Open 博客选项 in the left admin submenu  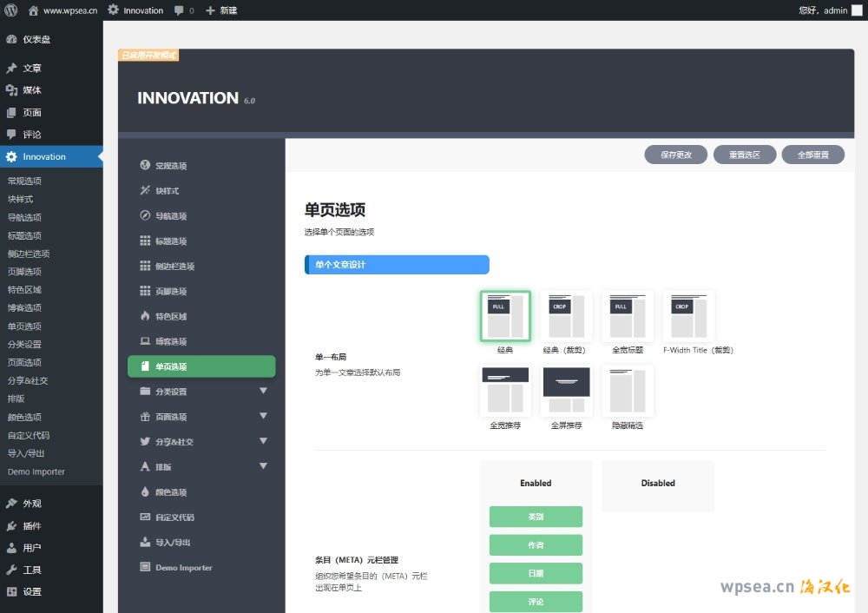click(24, 308)
